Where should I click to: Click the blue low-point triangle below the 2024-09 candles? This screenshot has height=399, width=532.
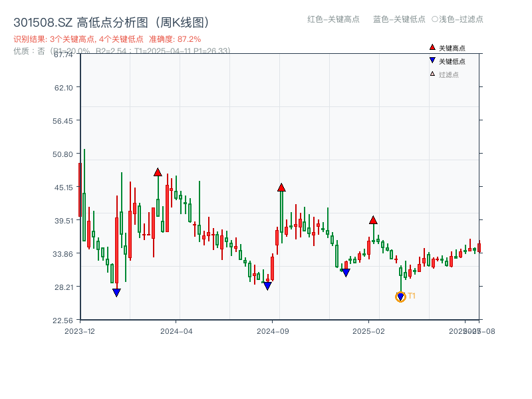click(x=267, y=285)
